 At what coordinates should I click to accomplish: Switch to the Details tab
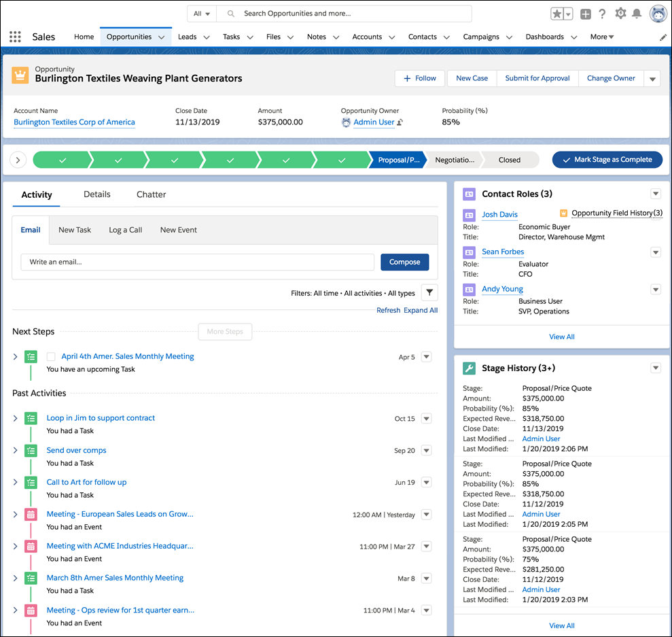pos(97,194)
